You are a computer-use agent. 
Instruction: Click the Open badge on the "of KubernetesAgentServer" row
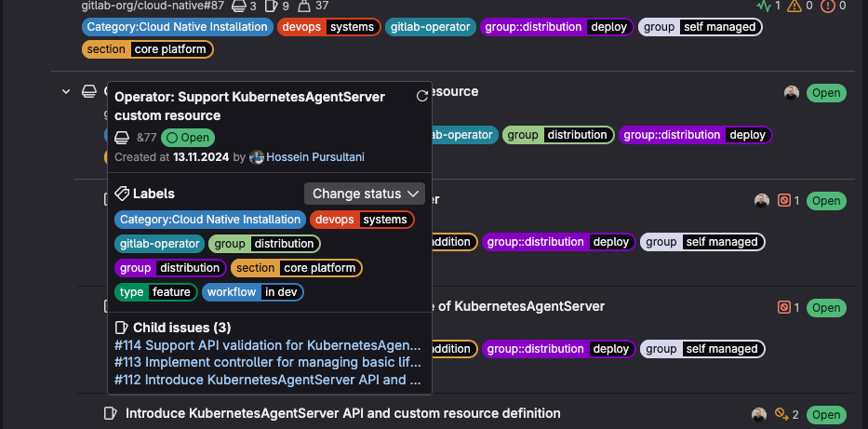[826, 307]
